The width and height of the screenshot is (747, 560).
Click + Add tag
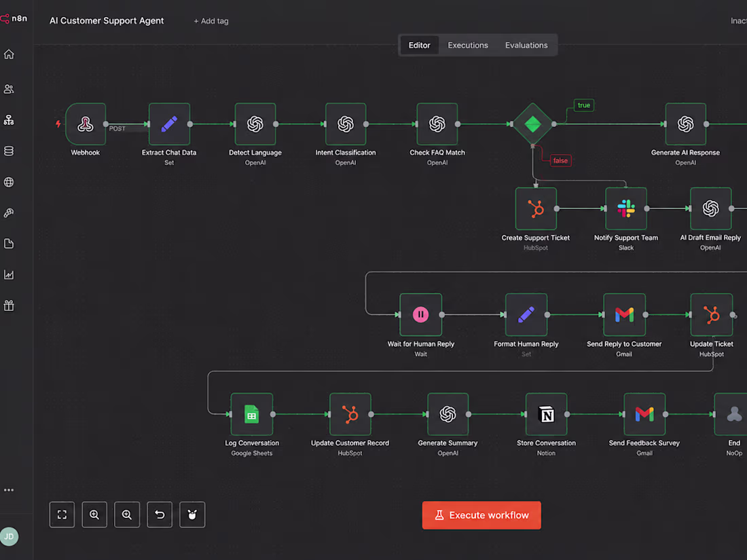(x=211, y=21)
